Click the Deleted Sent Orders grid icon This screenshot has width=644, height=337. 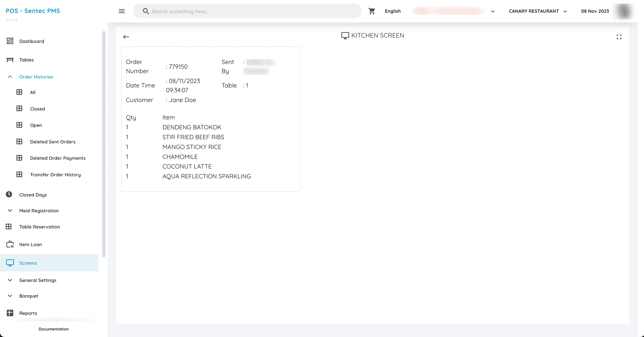click(19, 141)
